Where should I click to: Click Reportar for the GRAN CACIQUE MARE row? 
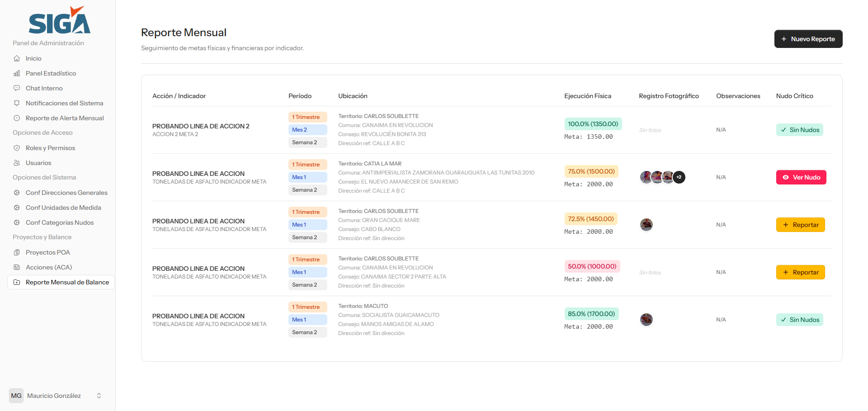[x=800, y=225]
